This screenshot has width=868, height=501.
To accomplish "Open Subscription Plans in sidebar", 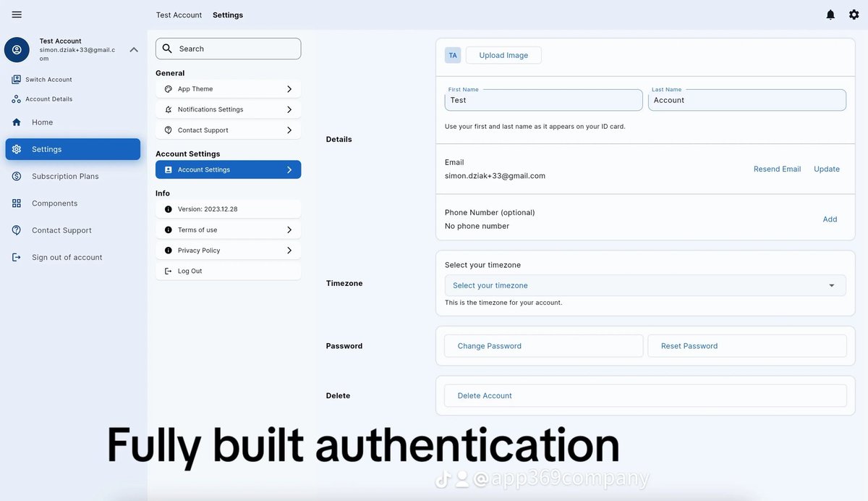I will (73, 177).
